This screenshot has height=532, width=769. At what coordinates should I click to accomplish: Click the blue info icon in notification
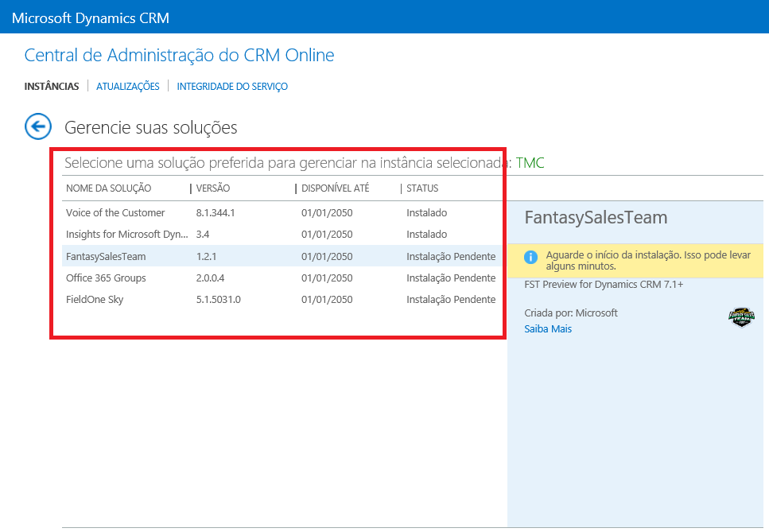[x=532, y=258]
